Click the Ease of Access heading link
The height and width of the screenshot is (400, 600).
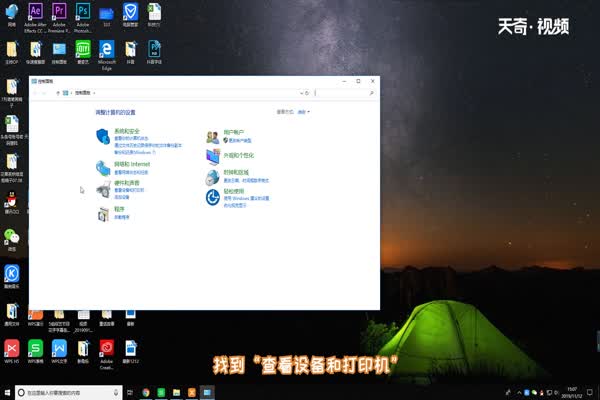coord(234,191)
